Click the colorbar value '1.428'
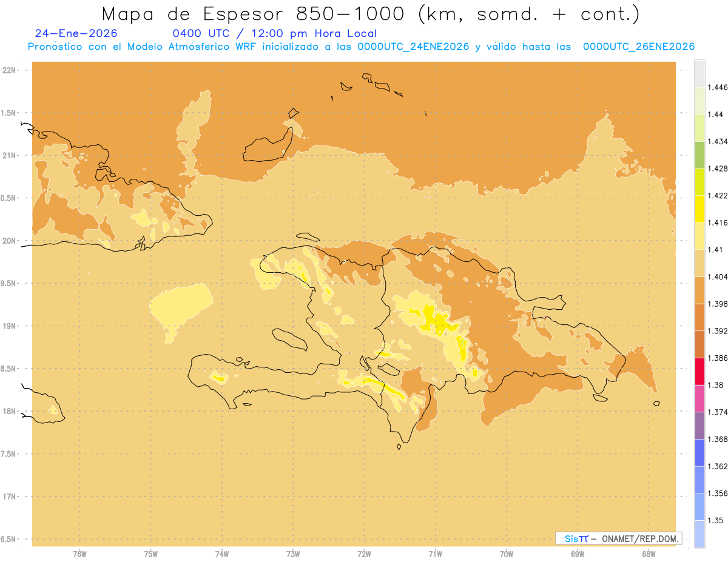This screenshot has width=728, height=562. pos(718,169)
